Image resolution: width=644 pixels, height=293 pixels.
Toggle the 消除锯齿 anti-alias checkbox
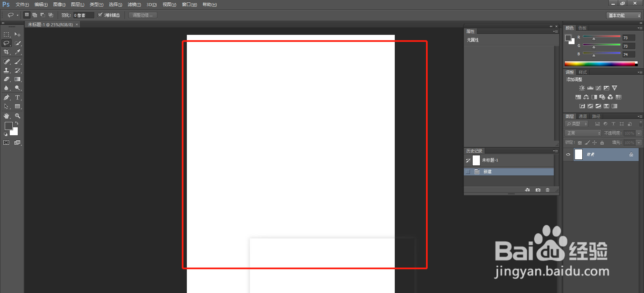pyautogui.click(x=100, y=15)
